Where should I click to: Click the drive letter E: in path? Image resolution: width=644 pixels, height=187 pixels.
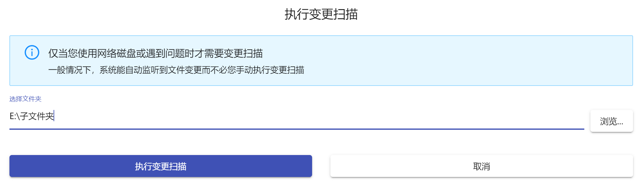(x=12, y=116)
